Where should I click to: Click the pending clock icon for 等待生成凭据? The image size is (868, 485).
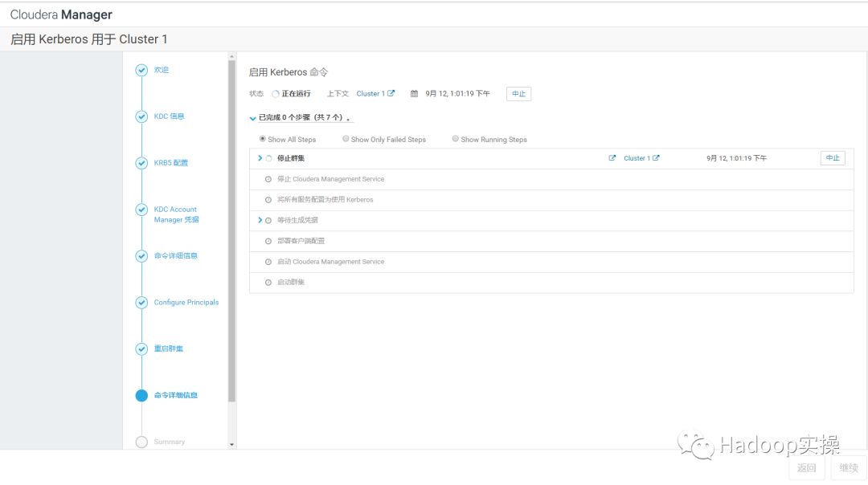click(x=268, y=221)
